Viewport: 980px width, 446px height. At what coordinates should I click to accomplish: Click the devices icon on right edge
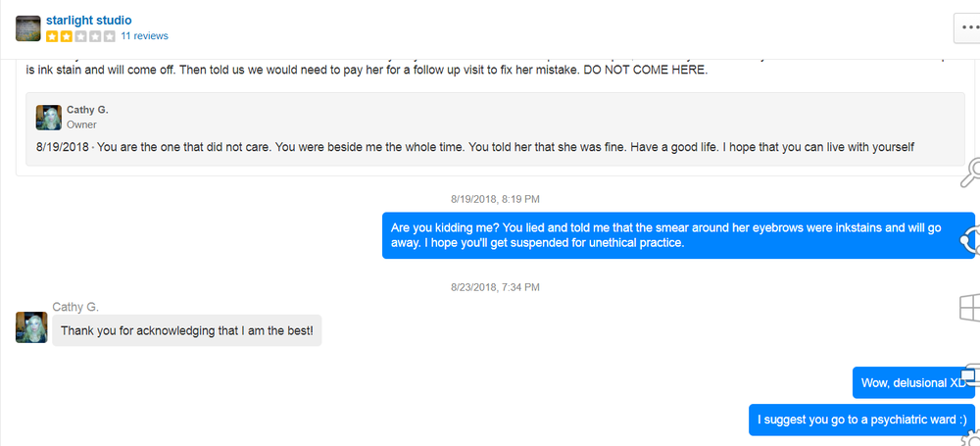(970, 375)
